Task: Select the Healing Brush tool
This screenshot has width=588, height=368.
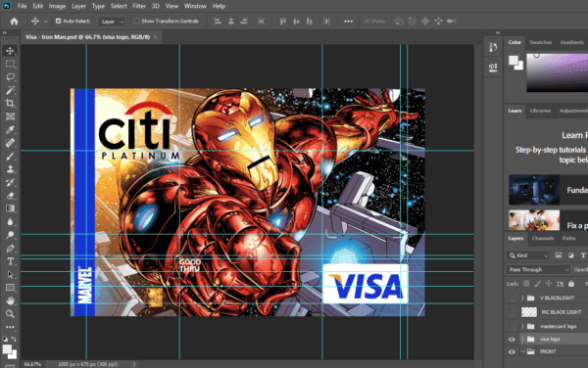Action: (10, 143)
